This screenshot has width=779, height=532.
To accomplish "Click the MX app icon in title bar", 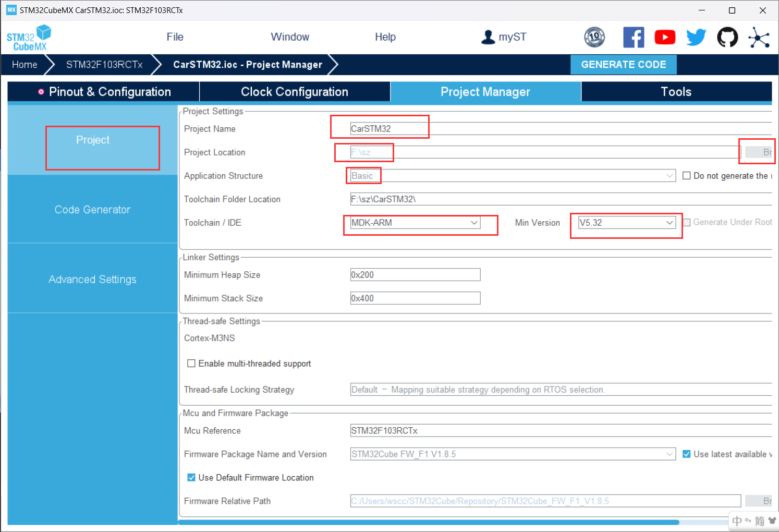I will (x=11, y=10).
